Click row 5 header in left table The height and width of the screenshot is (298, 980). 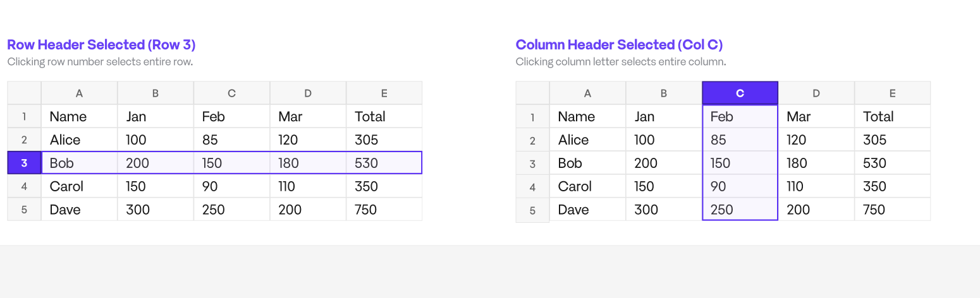[x=24, y=210]
